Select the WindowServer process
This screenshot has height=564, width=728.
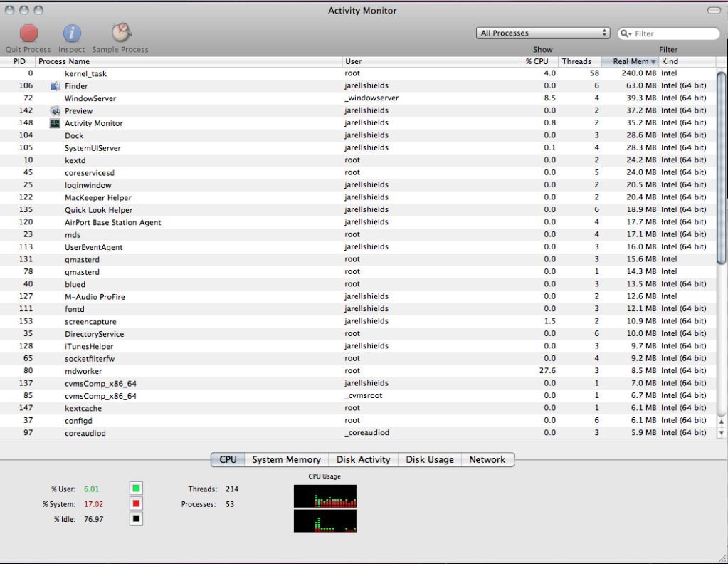pos(358,98)
